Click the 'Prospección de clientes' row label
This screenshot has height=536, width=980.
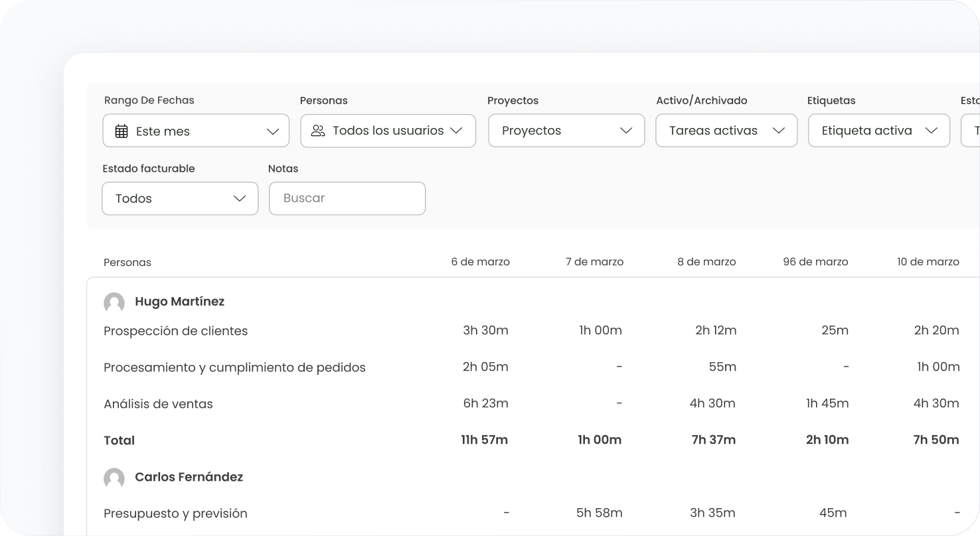(x=175, y=331)
